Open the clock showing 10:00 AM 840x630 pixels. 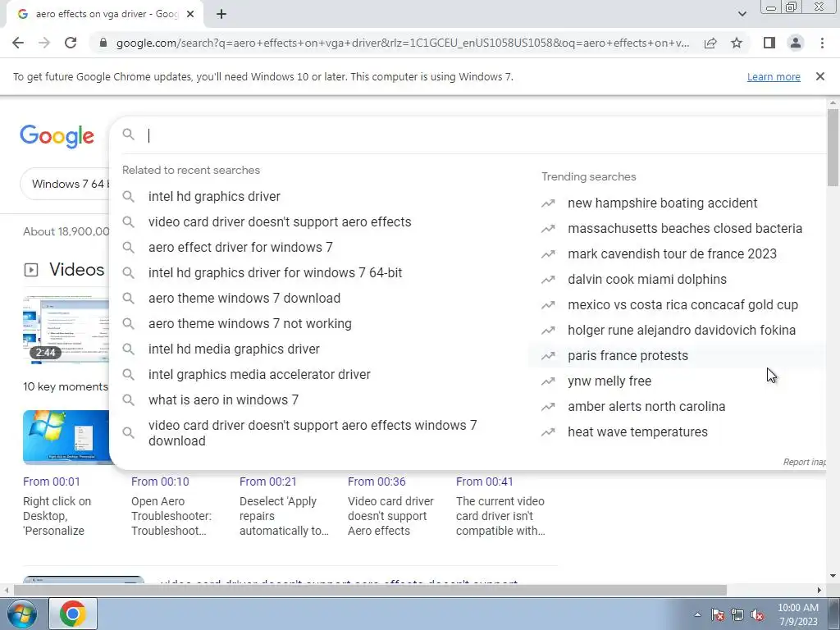pos(797,614)
